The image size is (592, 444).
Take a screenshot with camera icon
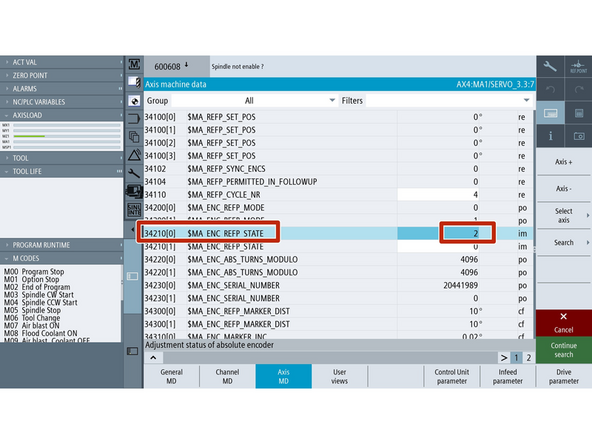(578, 136)
